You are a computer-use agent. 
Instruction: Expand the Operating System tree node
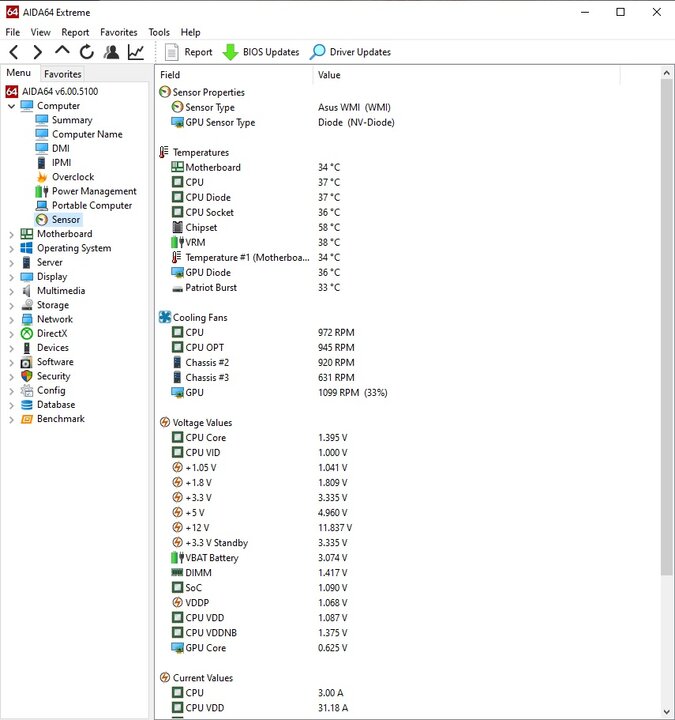(11, 248)
